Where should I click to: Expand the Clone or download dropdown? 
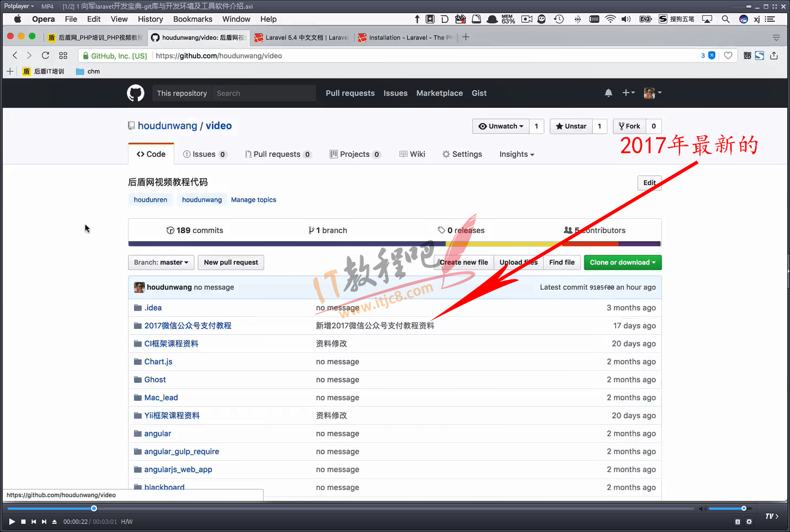tap(623, 262)
